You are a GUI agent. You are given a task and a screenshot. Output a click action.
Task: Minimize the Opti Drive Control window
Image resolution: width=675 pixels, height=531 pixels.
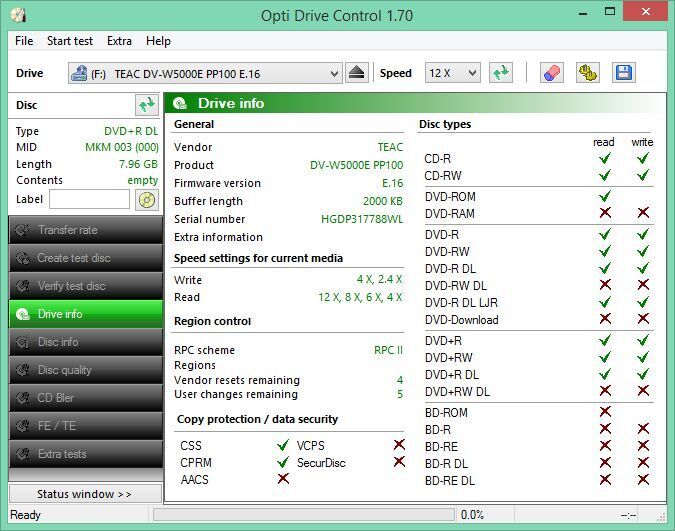point(583,13)
